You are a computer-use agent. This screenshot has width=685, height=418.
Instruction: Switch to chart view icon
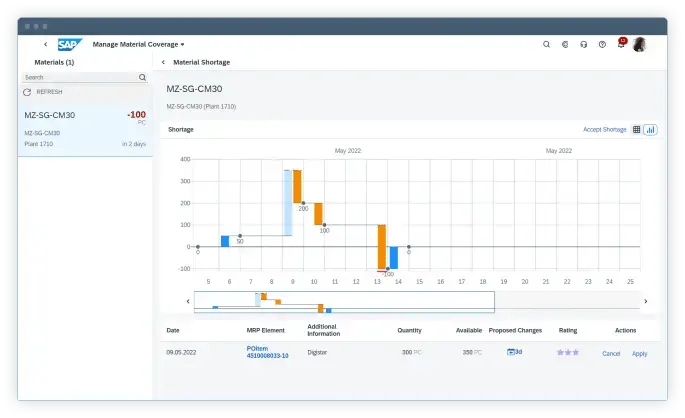click(x=650, y=130)
